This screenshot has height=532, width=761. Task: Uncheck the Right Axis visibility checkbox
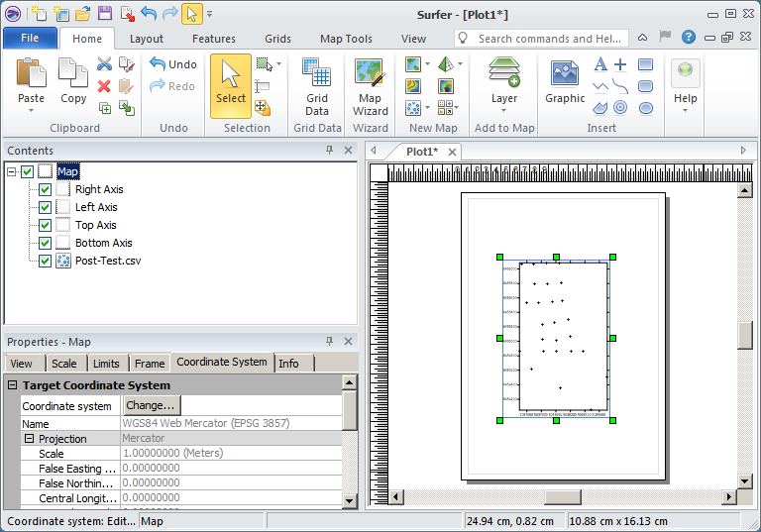coord(45,189)
